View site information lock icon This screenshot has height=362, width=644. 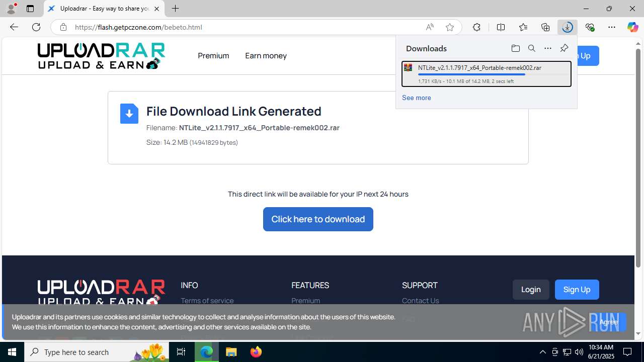(x=63, y=27)
